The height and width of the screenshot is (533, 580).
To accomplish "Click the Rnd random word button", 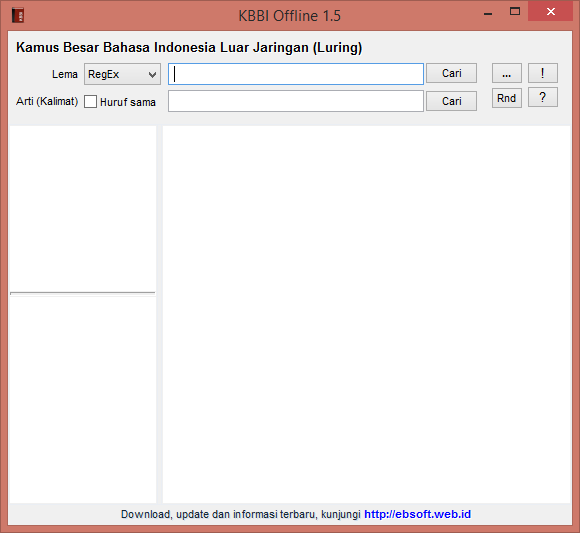I will click(507, 98).
